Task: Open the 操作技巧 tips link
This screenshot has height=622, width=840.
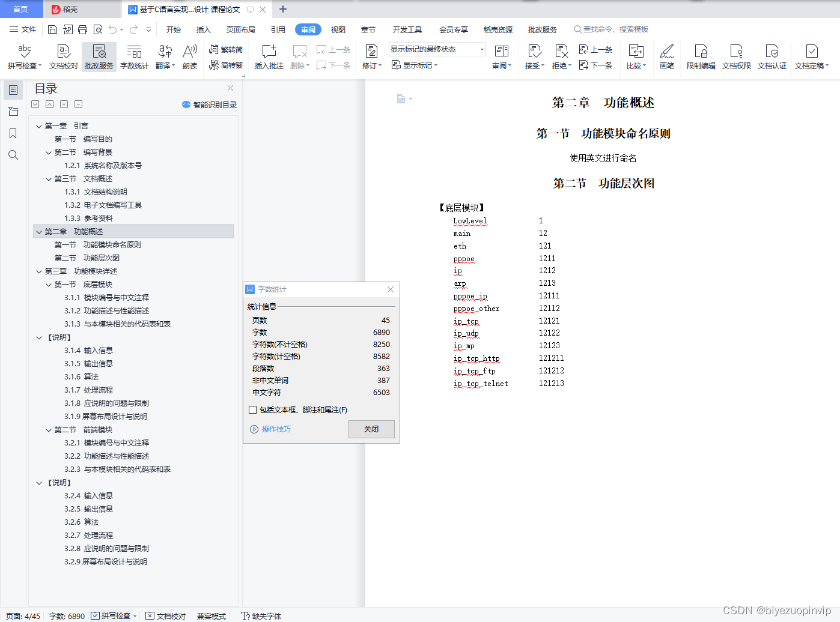Action: pyautogui.click(x=270, y=429)
